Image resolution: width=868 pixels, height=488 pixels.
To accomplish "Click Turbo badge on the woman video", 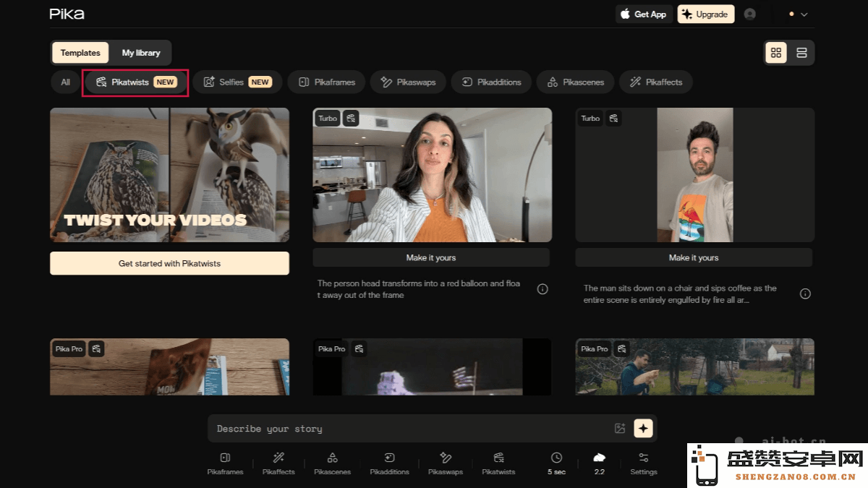I will click(328, 119).
